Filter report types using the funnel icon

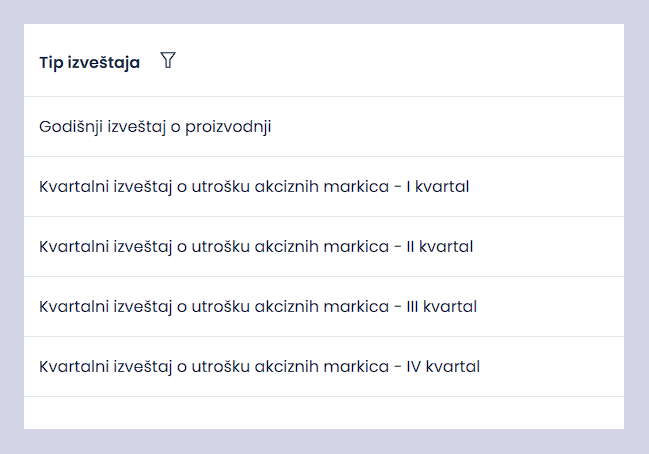coord(168,60)
